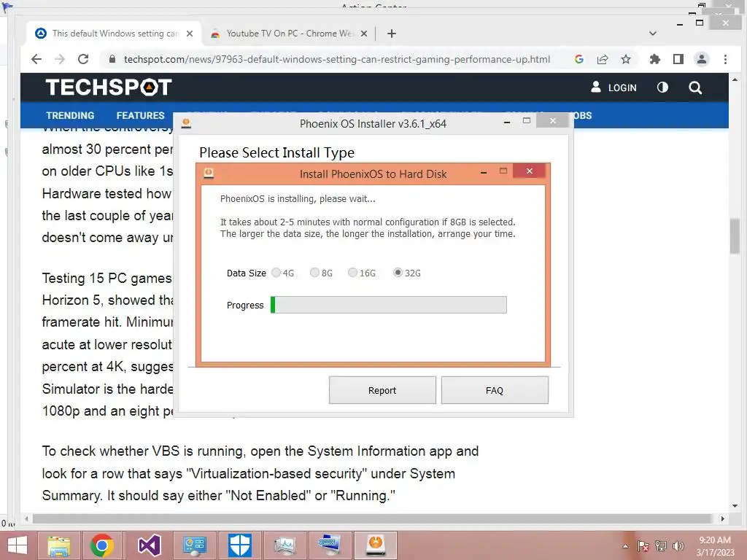The image size is (747, 560).
Task: Select the 16G data size
Action: (352, 273)
